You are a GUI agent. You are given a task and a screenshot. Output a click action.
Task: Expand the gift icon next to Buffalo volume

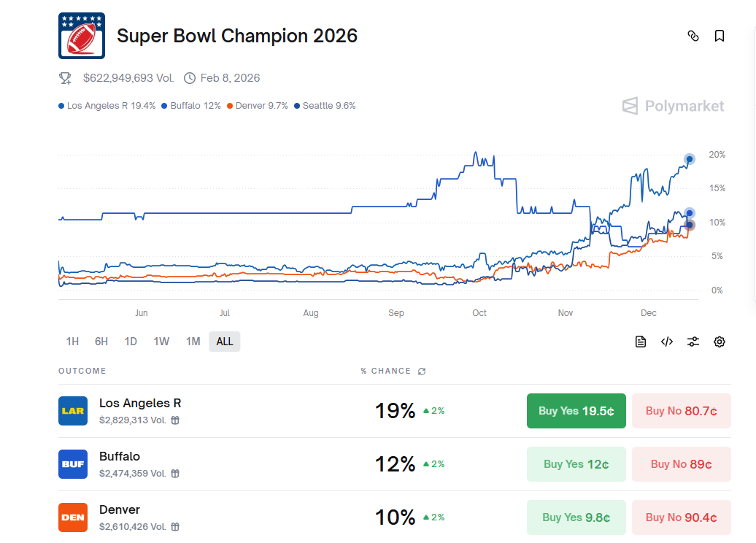pyautogui.click(x=174, y=472)
